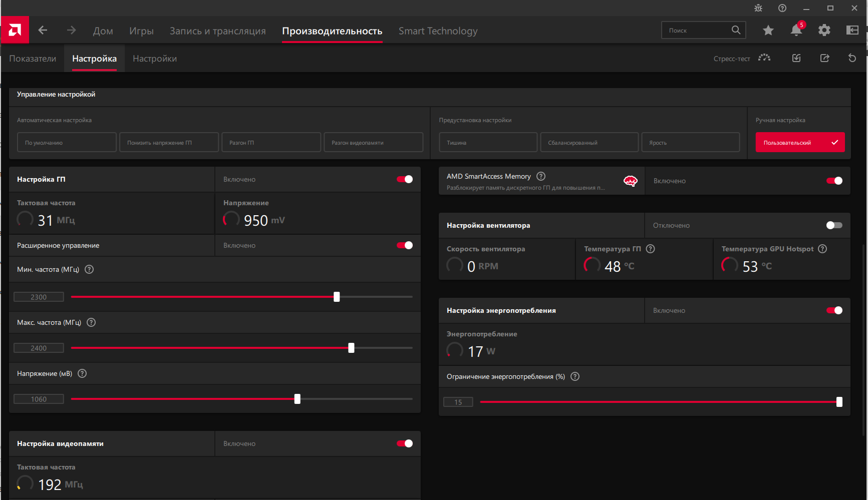Show help for Температура GPU Hotspot
Screen dimensions: 868x500
[x=822, y=249]
